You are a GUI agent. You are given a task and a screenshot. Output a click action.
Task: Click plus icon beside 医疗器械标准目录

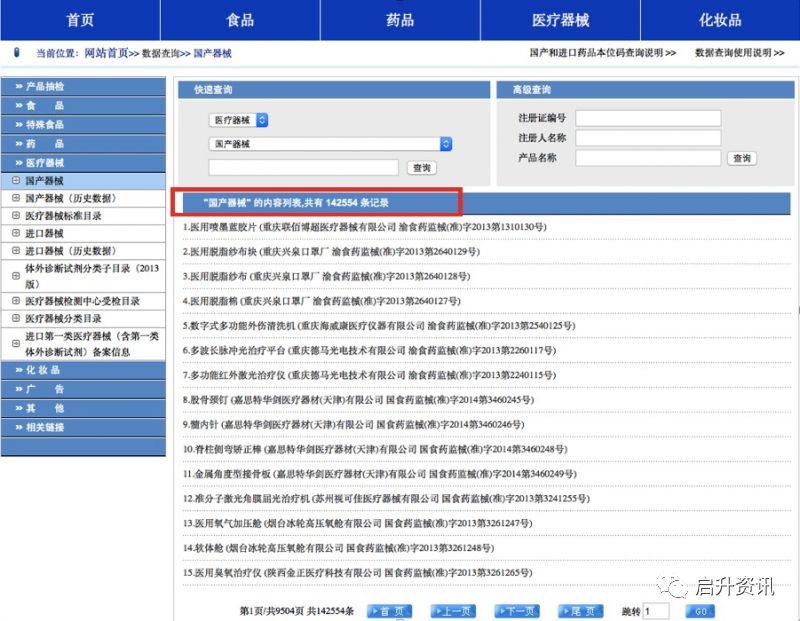(16, 216)
